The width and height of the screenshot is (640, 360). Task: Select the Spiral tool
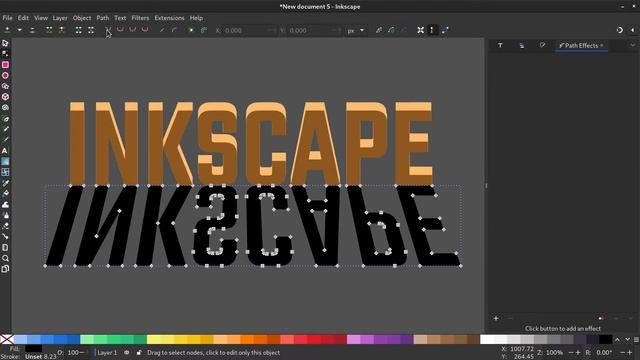point(5,107)
